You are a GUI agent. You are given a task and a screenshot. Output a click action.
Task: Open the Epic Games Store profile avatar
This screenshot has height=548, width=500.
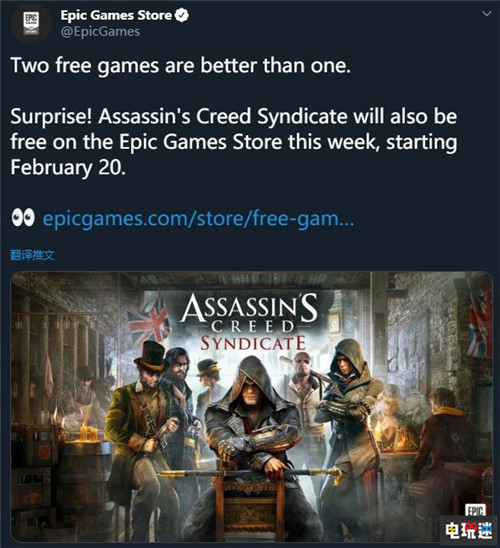point(31,23)
